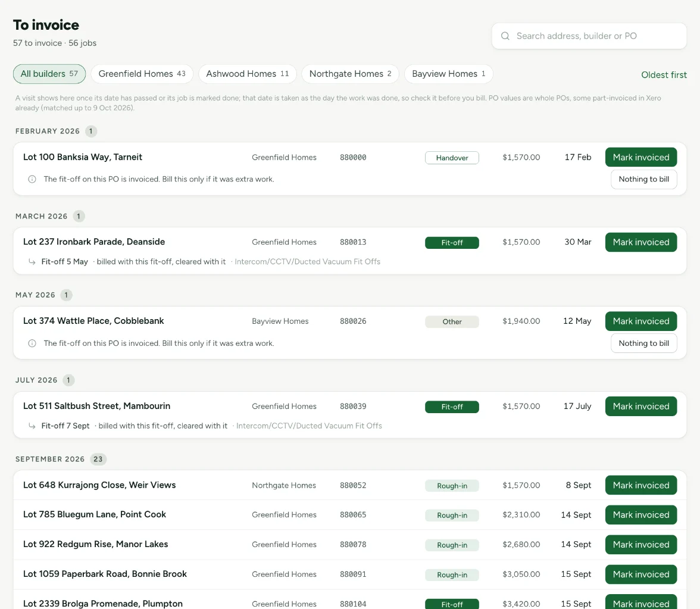700x609 pixels.
Task: Click Rough-in badge on Lot 1059 Paperbark Road
Action: pos(452,574)
